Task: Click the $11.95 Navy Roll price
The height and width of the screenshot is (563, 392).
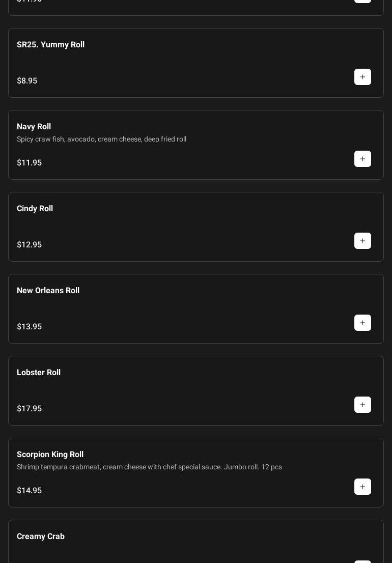Action: (x=29, y=163)
